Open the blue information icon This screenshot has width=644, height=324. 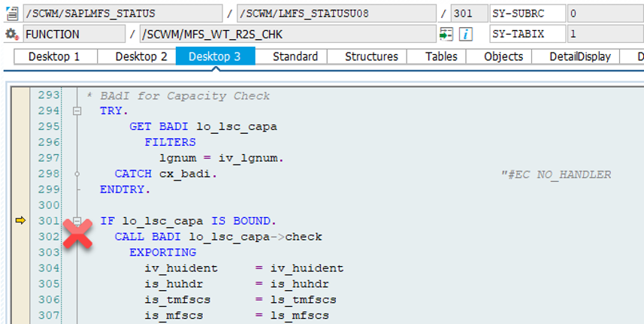(x=465, y=34)
